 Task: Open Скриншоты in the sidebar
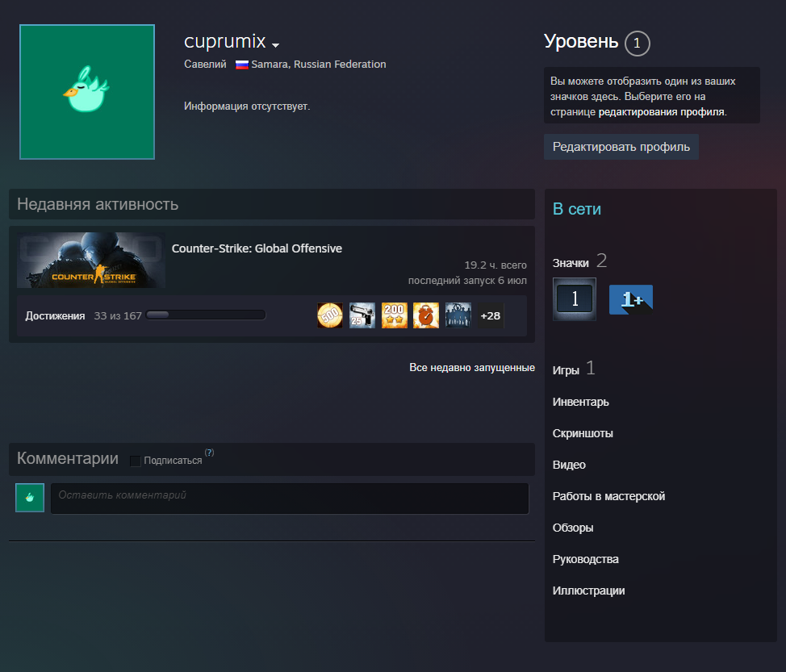click(x=583, y=433)
